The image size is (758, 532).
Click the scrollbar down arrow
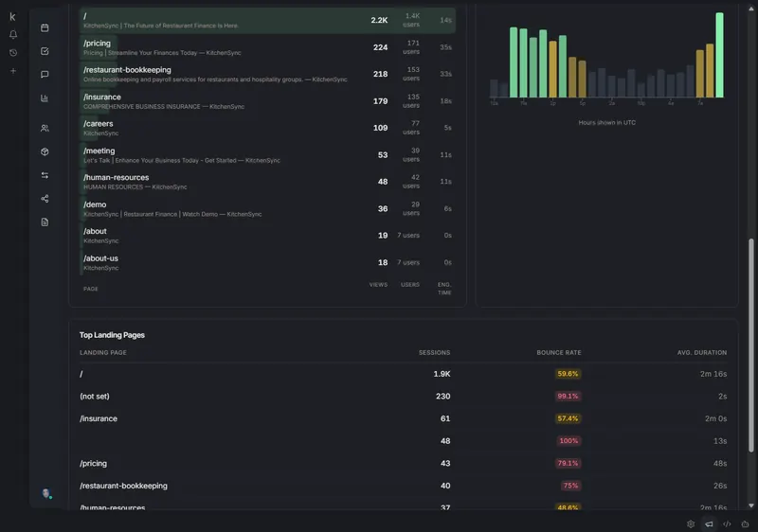point(751,505)
